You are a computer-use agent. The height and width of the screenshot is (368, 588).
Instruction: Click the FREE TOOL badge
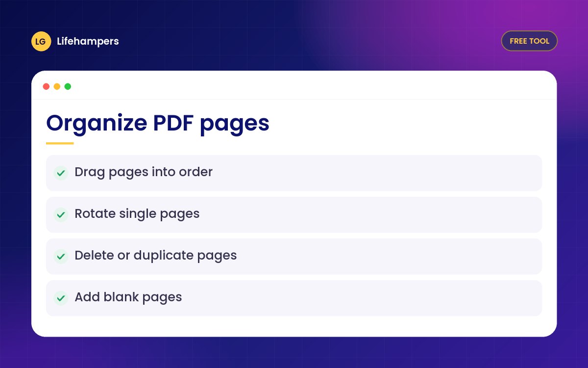coord(529,41)
